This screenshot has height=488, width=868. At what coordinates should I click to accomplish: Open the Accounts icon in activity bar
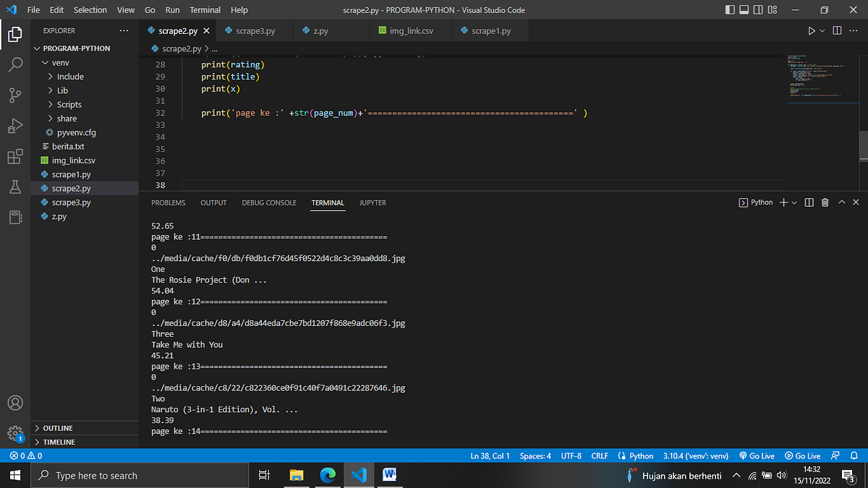tap(15, 403)
